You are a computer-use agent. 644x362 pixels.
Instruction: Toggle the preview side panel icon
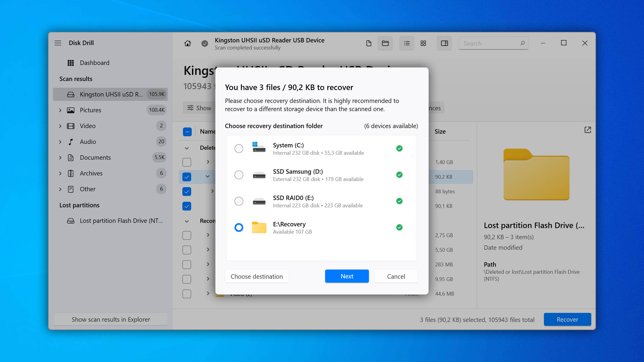pyautogui.click(x=444, y=43)
